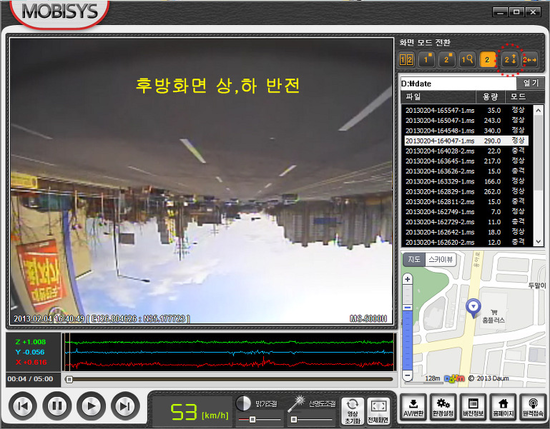
Task: Select file 20130204-163626-2.ms
Action: click(467, 171)
